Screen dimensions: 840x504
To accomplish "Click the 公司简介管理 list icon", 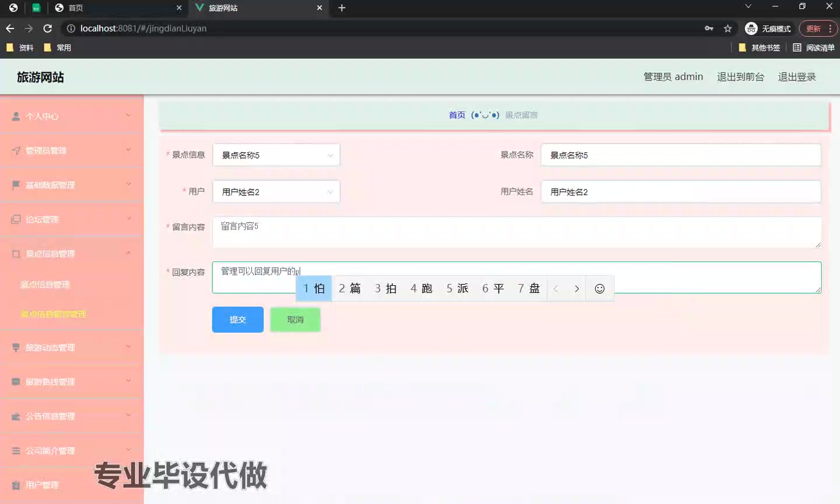I will coord(16,451).
